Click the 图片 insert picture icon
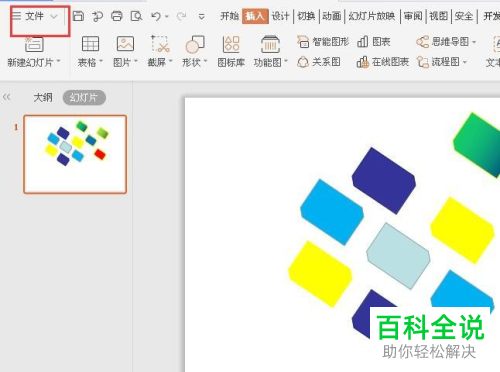The width and height of the screenshot is (500, 372). (x=125, y=44)
